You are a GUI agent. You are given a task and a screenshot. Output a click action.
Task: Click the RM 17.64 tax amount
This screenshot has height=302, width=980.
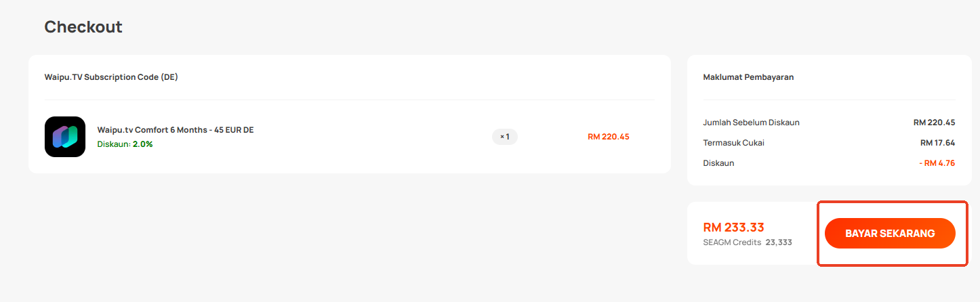[938, 143]
